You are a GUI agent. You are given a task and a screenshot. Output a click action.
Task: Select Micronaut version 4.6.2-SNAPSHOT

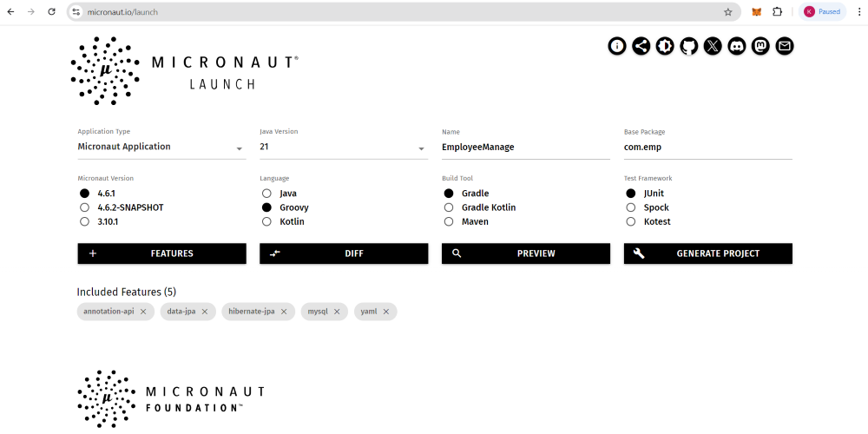coord(84,207)
